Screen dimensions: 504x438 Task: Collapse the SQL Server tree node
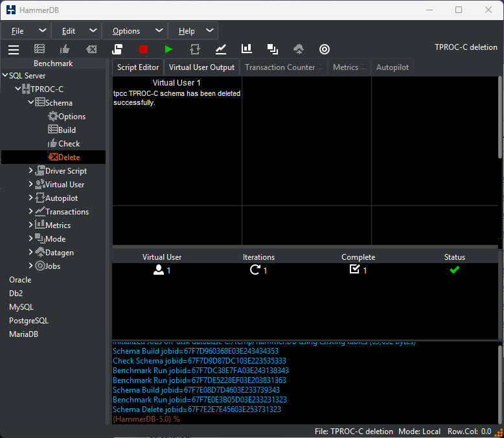[x=5, y=75]
